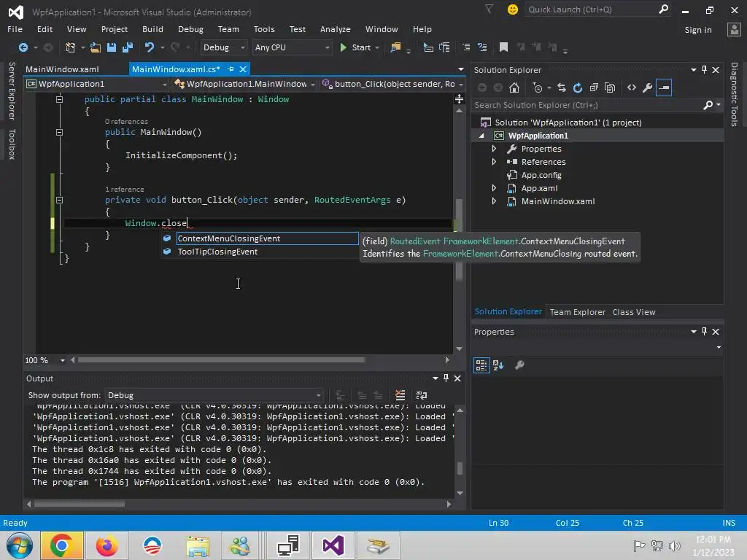This screenshot has height=560, width=747.
Task: Open the Build menu
Action: (152, 29)
